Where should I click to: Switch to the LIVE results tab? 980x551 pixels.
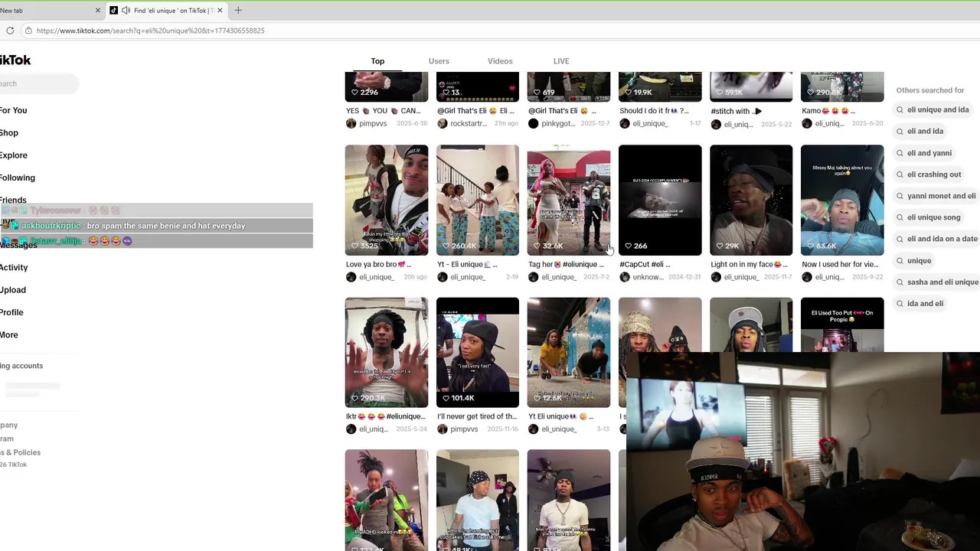click(561, 61)
